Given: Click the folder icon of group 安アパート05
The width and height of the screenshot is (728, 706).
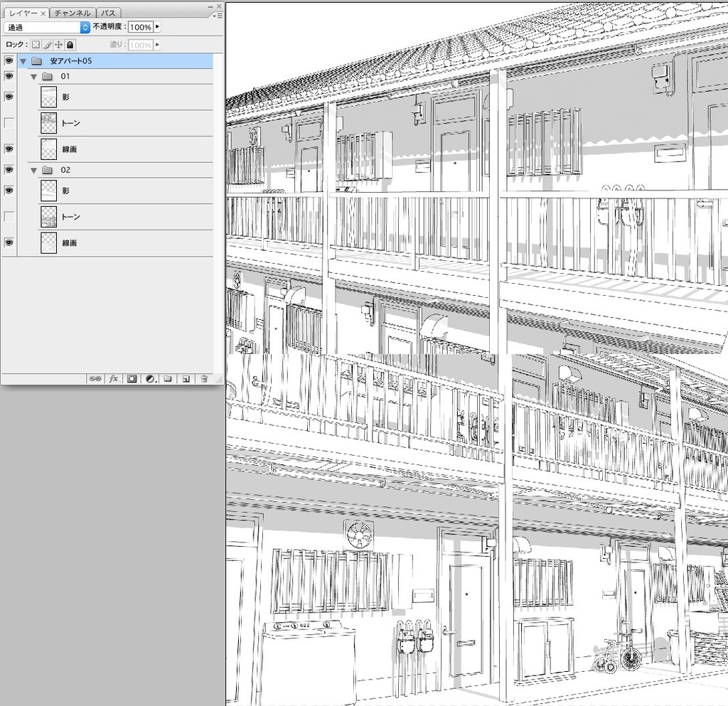Looking at the screenshot, I should click(x=37, y=61).
